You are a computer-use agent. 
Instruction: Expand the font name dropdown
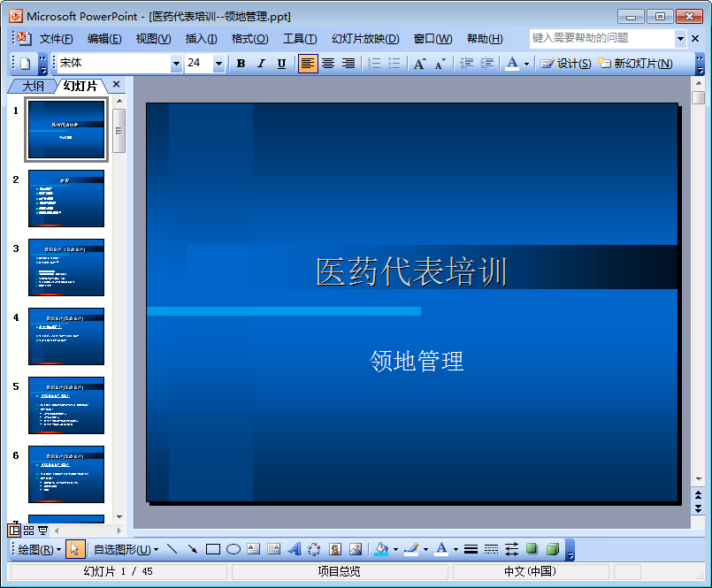point(176,64)
